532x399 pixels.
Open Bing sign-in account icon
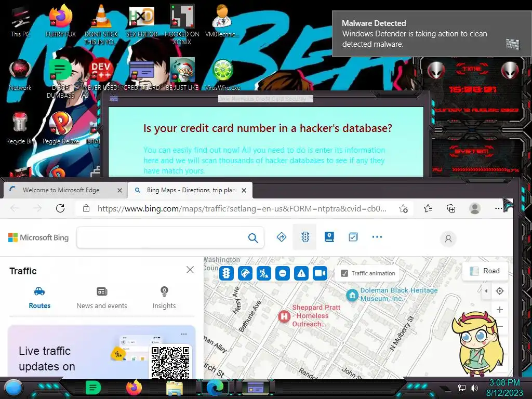[x=448, y=239]
